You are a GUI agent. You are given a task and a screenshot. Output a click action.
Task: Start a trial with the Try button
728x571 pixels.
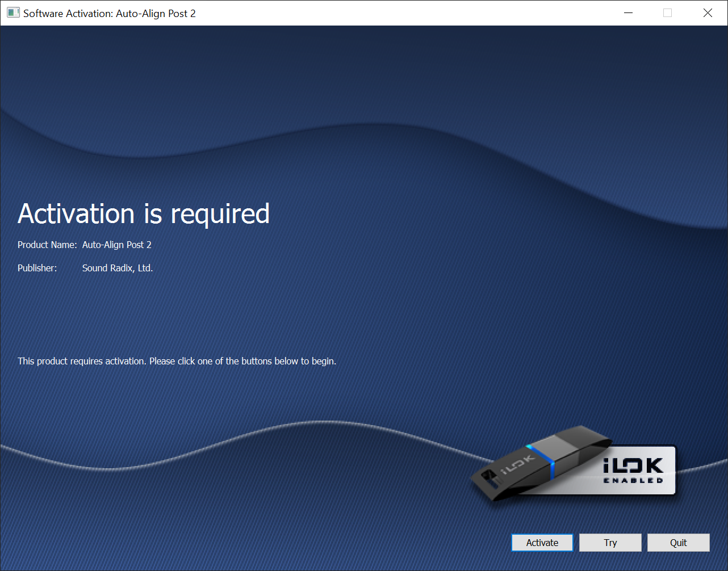[610, 543]
